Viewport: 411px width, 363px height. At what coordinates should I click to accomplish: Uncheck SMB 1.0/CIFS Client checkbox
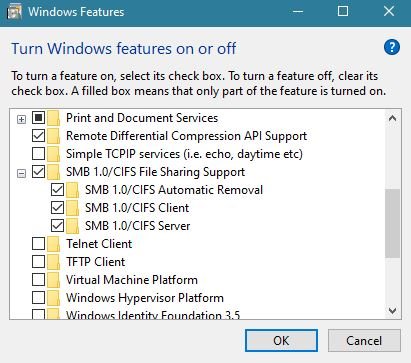click(x=57, y=208)
